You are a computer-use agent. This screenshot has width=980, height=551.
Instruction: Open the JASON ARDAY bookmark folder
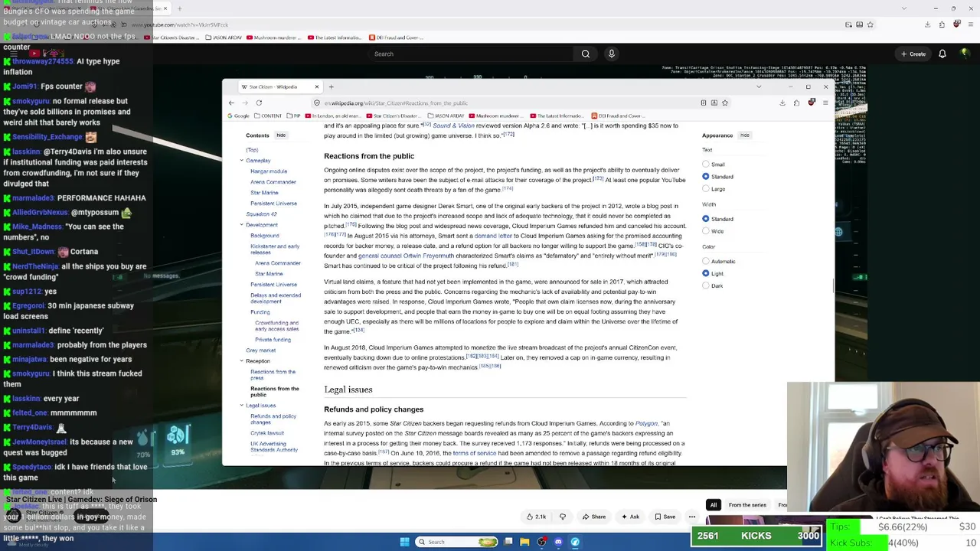coord(446,116)
